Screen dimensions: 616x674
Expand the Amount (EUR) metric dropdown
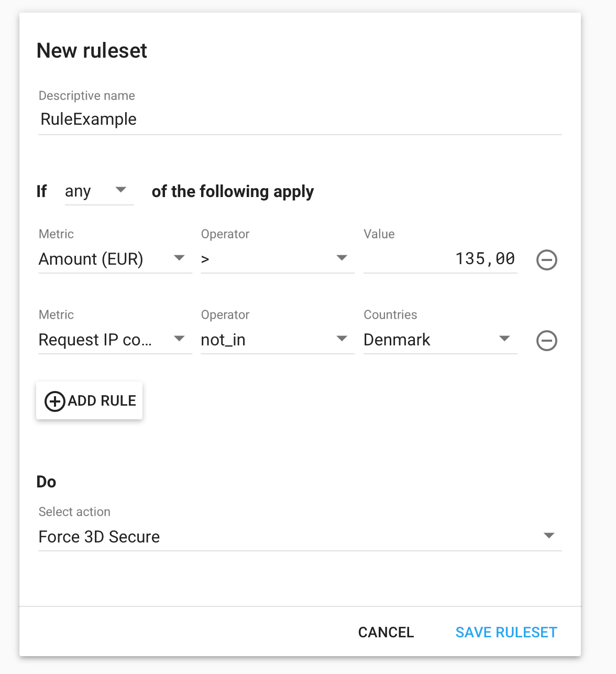115,259
